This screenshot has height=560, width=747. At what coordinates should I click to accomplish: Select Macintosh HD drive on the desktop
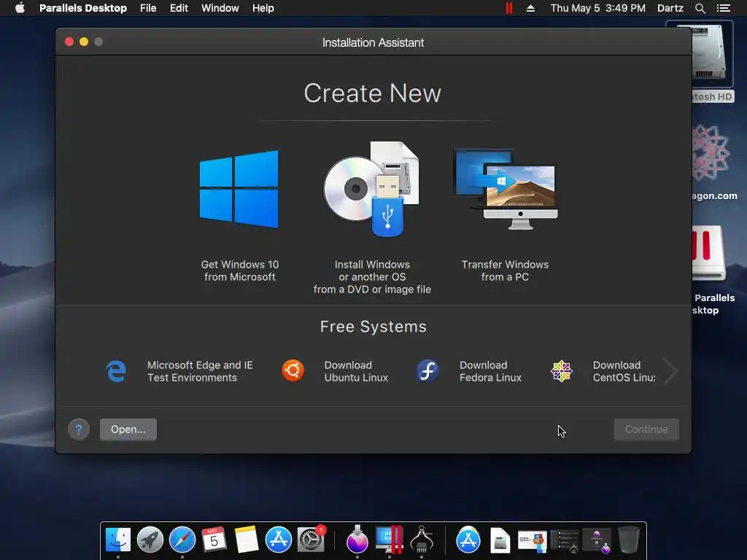click(x=709, y=52)
